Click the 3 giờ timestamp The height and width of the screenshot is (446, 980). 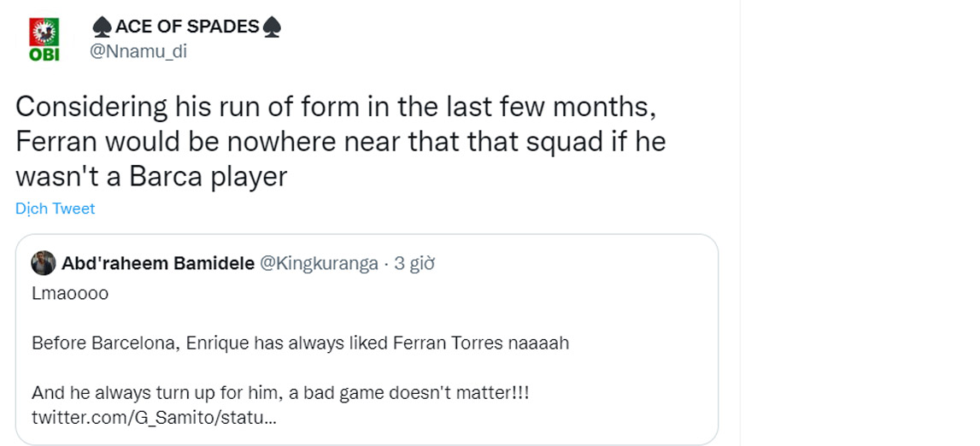coord(414,263)
